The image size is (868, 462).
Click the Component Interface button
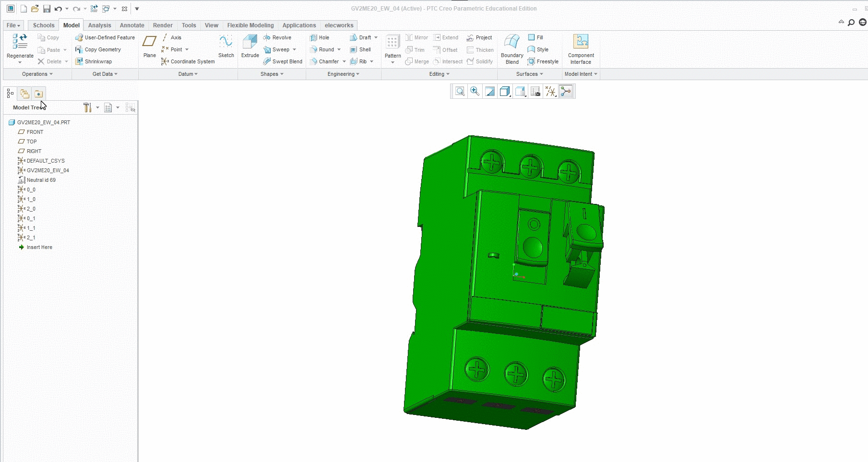(x=581, y=49)
